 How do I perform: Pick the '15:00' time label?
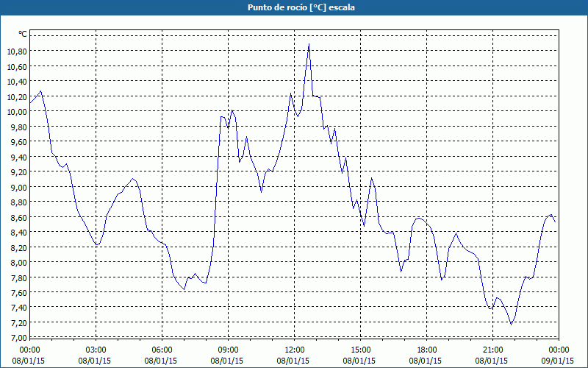pos(360,350)
